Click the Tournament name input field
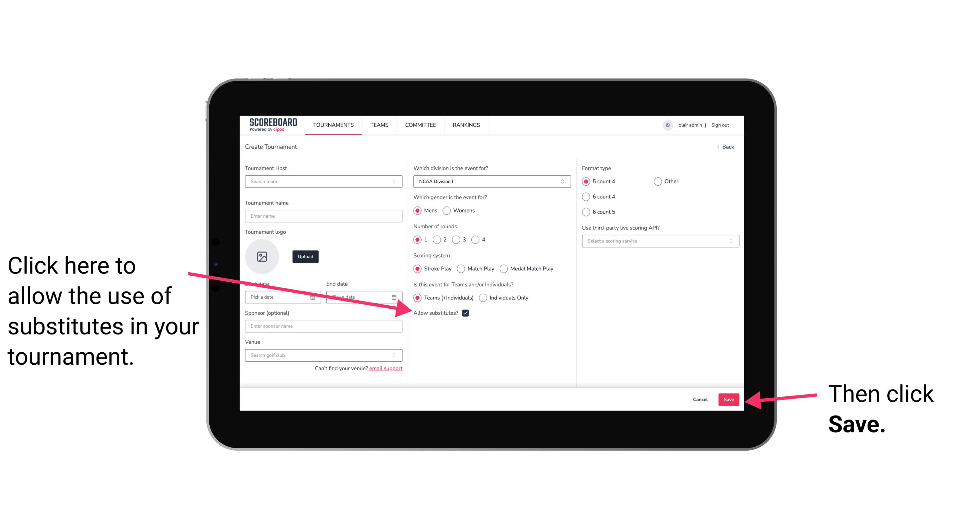This screenshot has height=527, width=980. (x=323, y=215)
